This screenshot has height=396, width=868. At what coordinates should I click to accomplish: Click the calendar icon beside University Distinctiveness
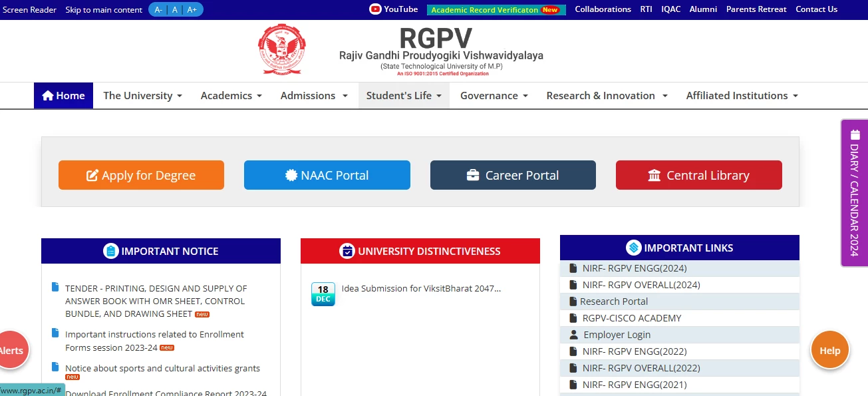(347, 250)
